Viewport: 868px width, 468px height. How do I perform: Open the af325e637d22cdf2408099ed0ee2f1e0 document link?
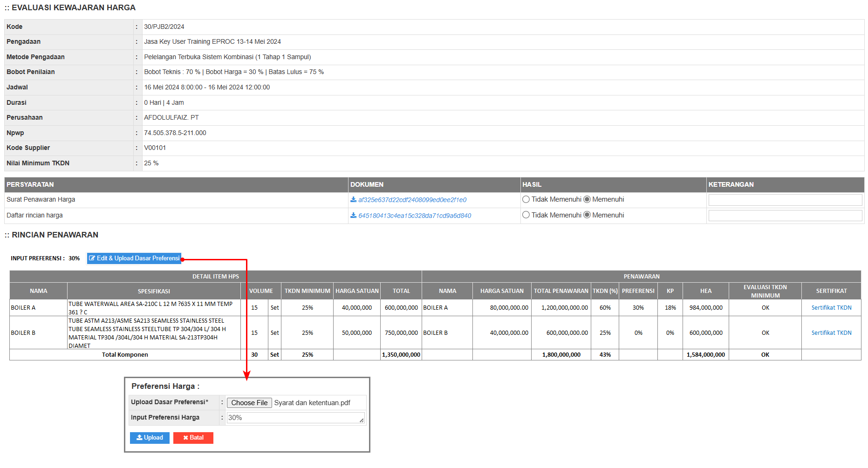412,200
